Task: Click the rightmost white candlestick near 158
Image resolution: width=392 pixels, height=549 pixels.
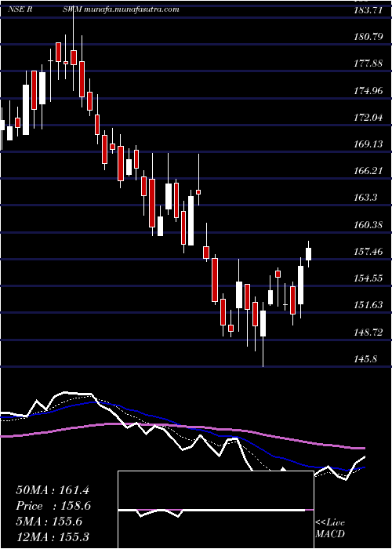Action: pos(309,254)
